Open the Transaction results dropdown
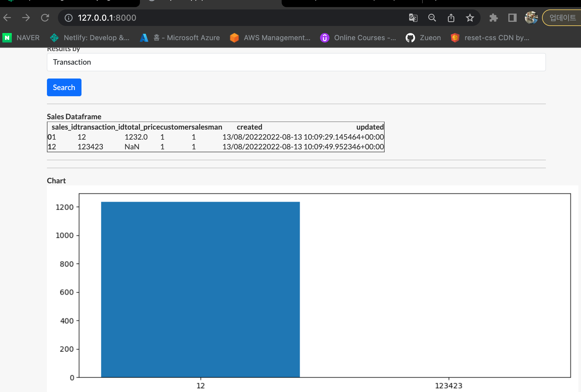The image size is (581, 392). [296, 62]
